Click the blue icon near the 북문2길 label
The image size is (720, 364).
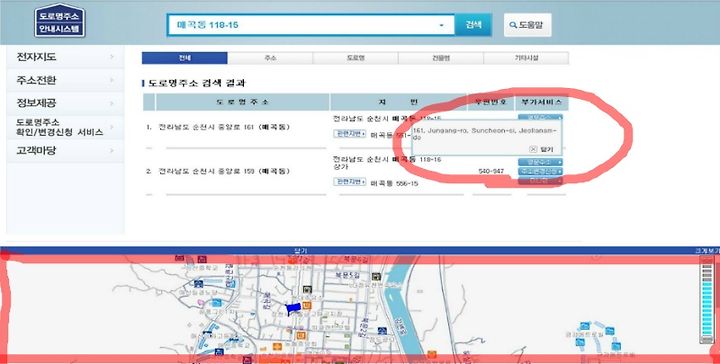(382, 331)
